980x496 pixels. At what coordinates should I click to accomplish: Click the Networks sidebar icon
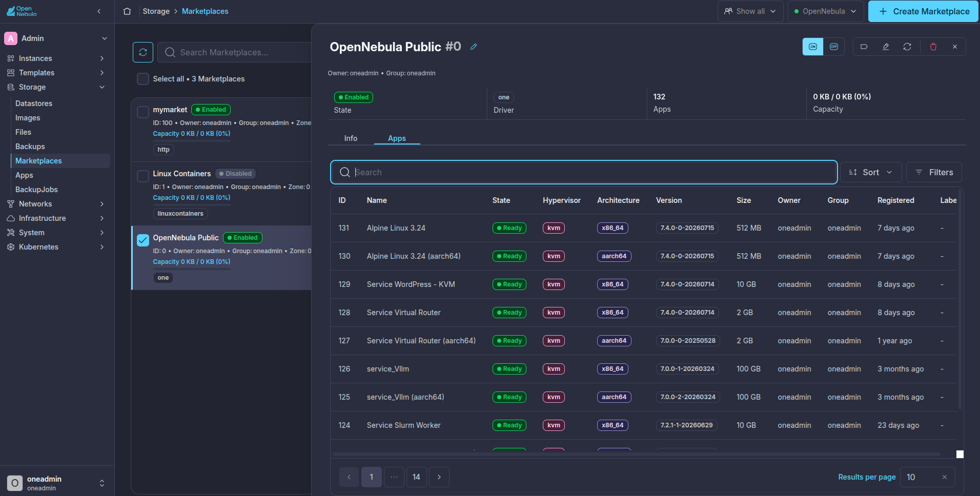11,204
